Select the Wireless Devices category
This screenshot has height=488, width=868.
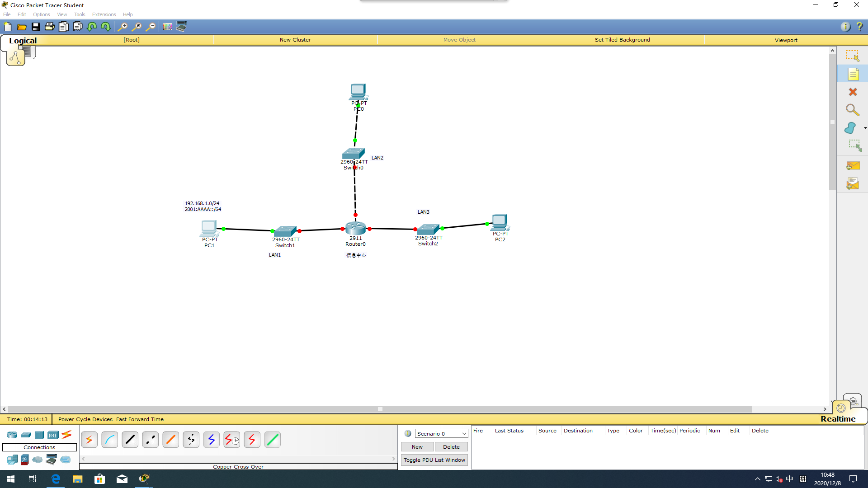point(53,435)
